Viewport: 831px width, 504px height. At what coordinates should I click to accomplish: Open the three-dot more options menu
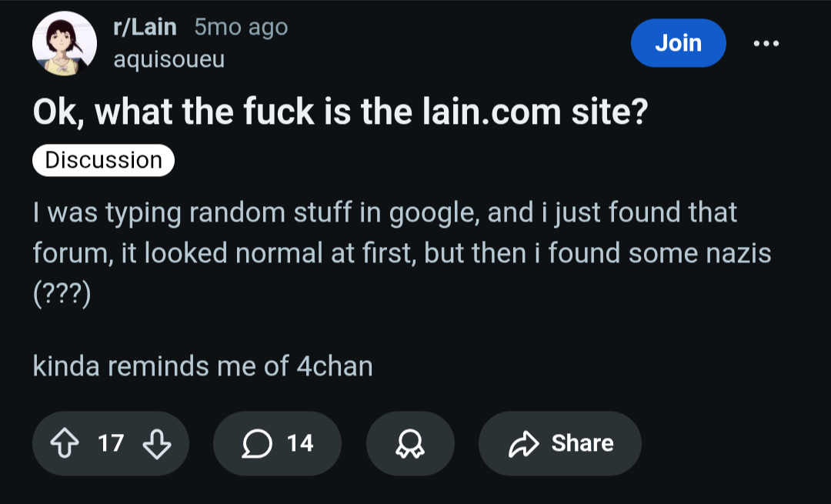click(766, 43)
